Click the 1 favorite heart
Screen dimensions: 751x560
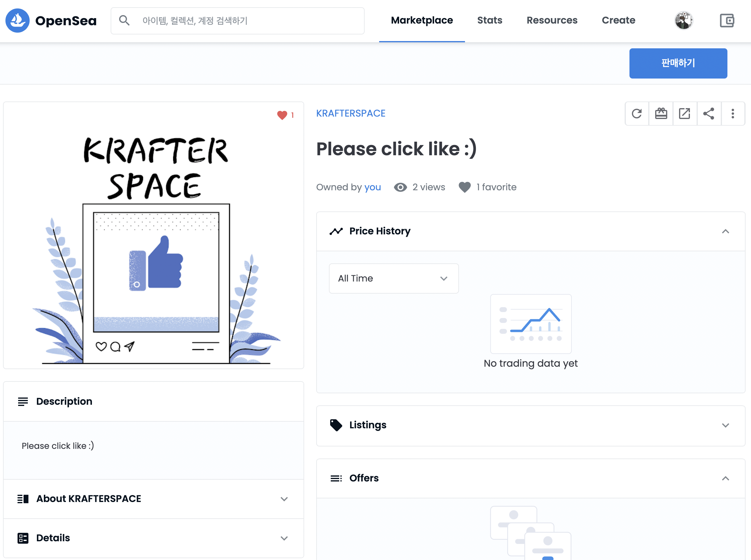coord(465,187)
